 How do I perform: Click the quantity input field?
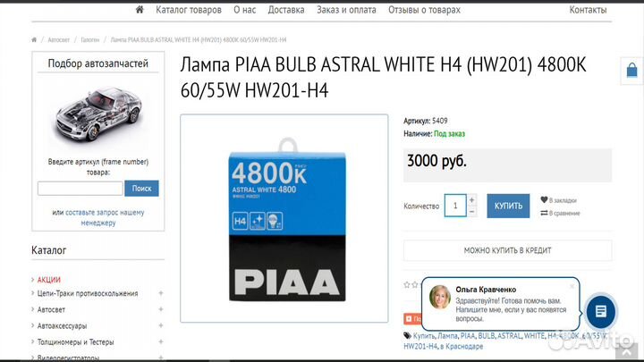[455, 206]
